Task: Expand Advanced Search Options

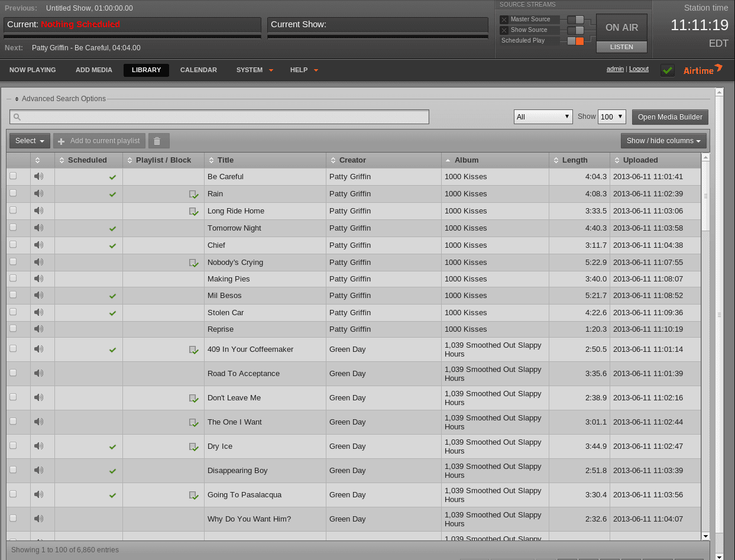Action: [x=60, y=99]
